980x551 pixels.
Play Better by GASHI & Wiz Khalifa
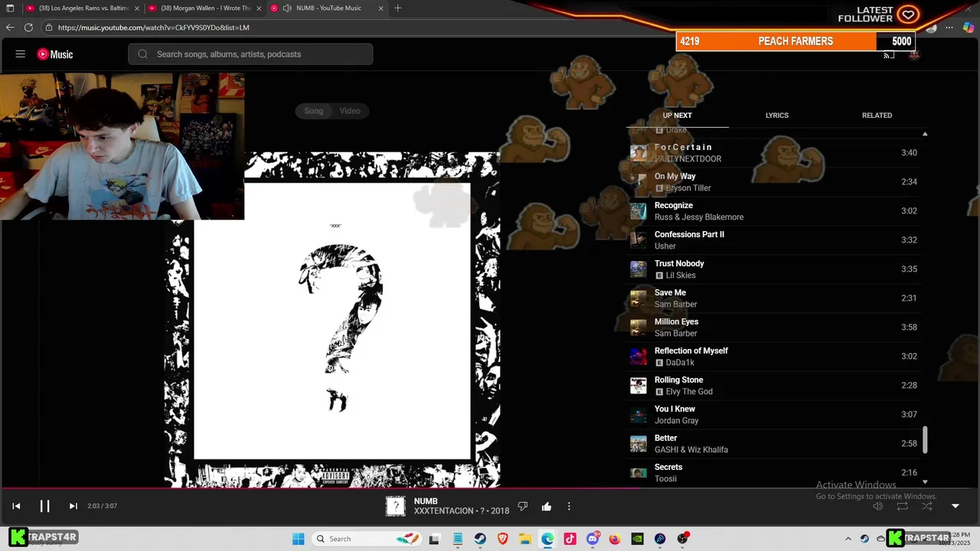pyautogui.click(x=773, y=444)
